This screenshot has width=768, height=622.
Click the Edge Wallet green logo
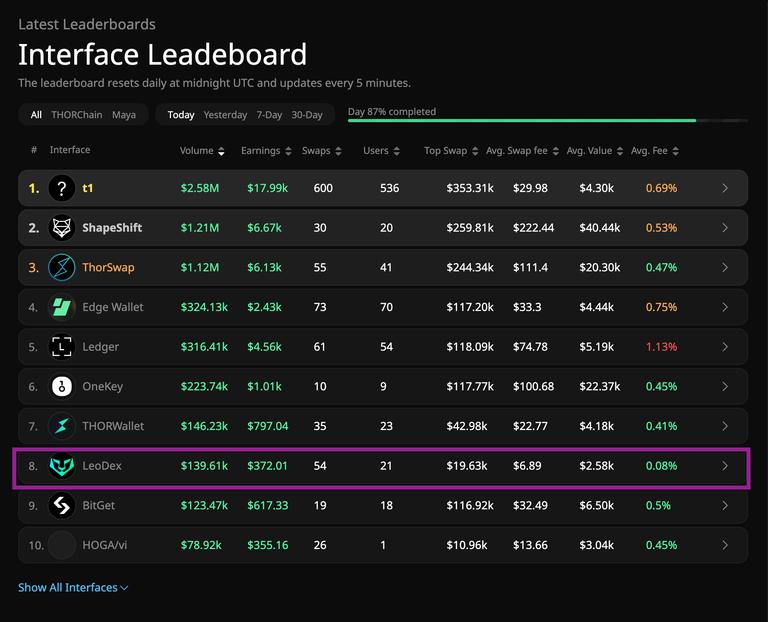point(62,307)
